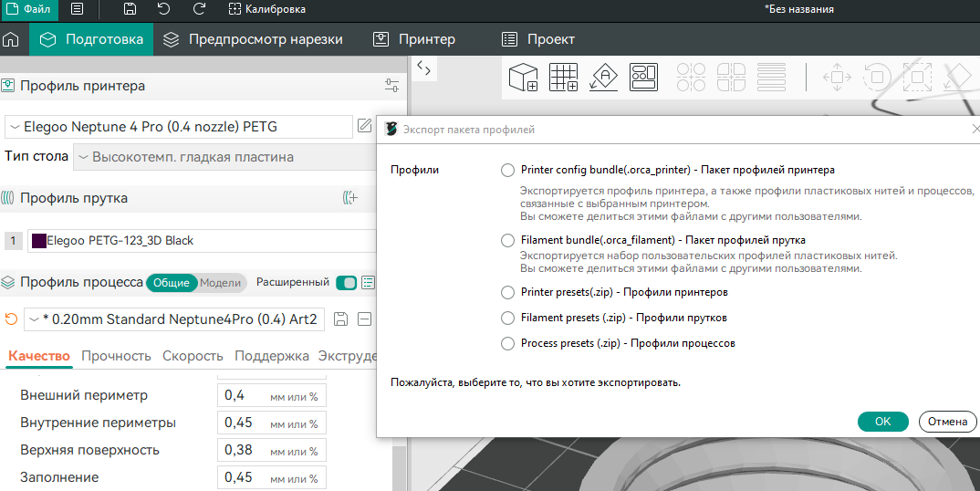Screen dimensions: 980x491
Task: Select Filament presets (.zip) radio option
Action: [x=507, y=318]
